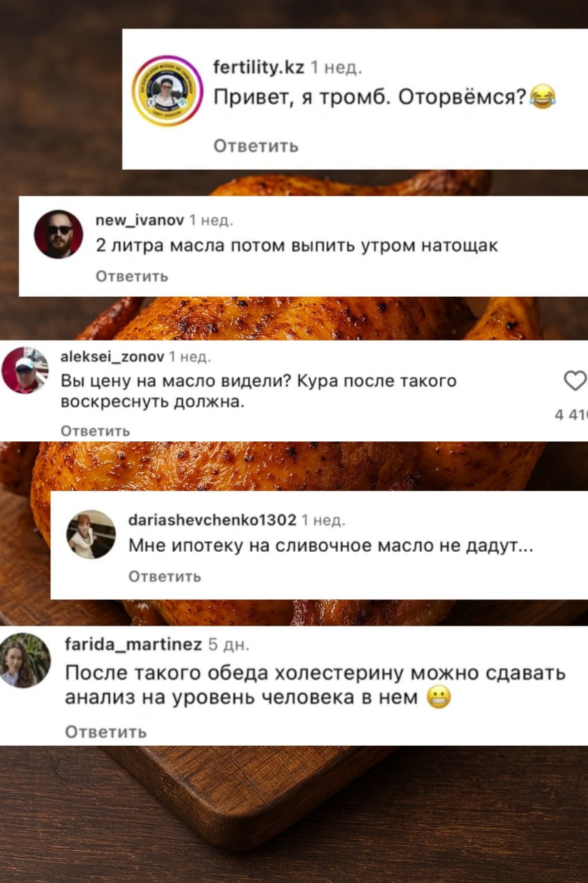The width and height of the screenshot is (588, 883).
Task: Tap dariashevchenko1302's profile photo
Action: (x=91, y=534)
